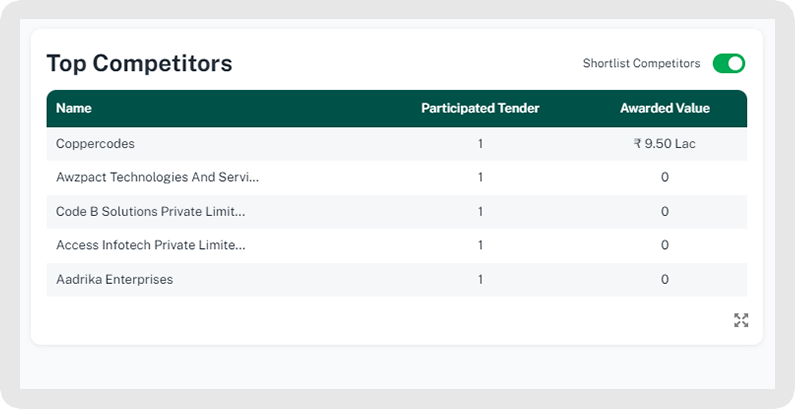
Task: Click Code B Solutions awarded value cell
Action: (664, 212)
